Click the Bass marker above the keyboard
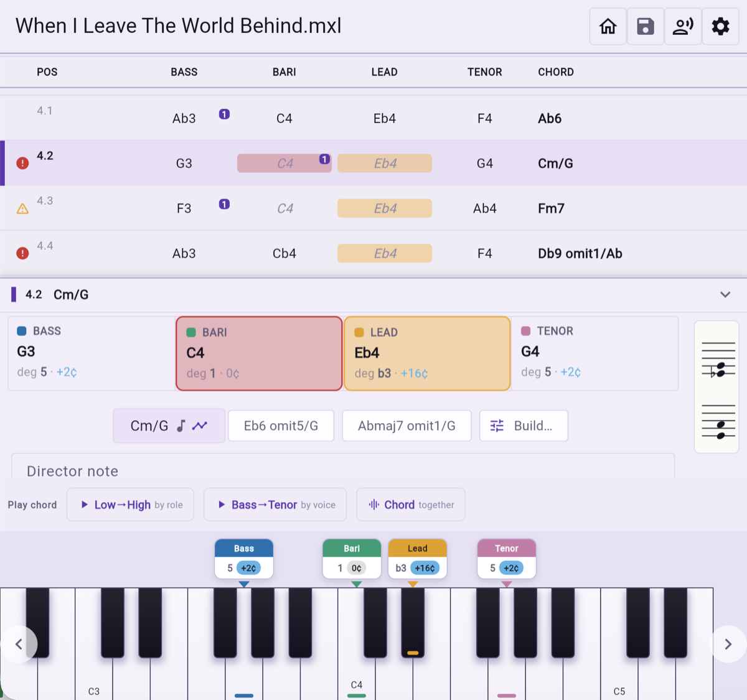747x700 pixels. click(244, 559)
